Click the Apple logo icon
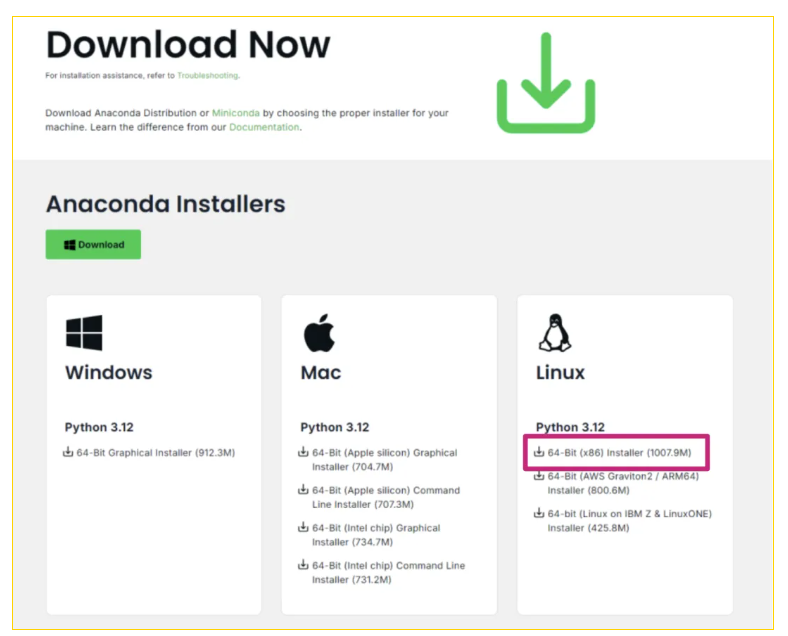This screenshot has width=788, height=636. pyautogui.click(x=319, y=333)
